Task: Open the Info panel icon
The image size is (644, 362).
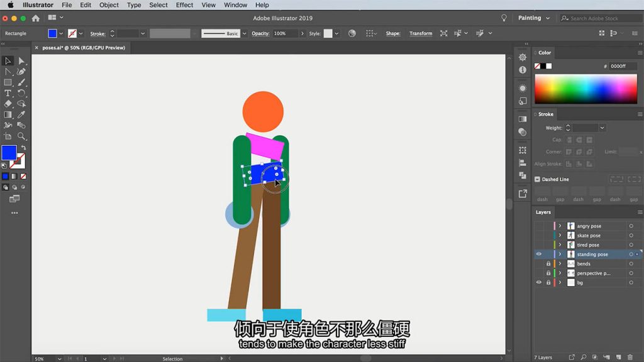Action: click(523, 70)
